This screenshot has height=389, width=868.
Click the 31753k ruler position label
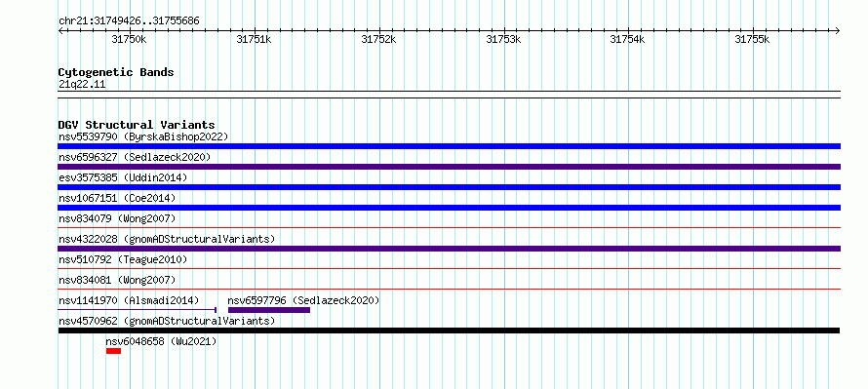(x=503, y=40)
